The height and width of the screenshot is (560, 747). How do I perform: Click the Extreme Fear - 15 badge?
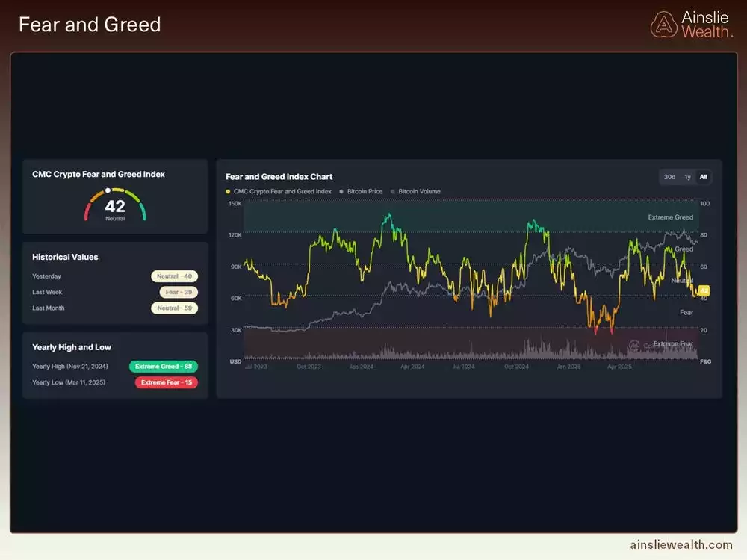coord(165,382)
